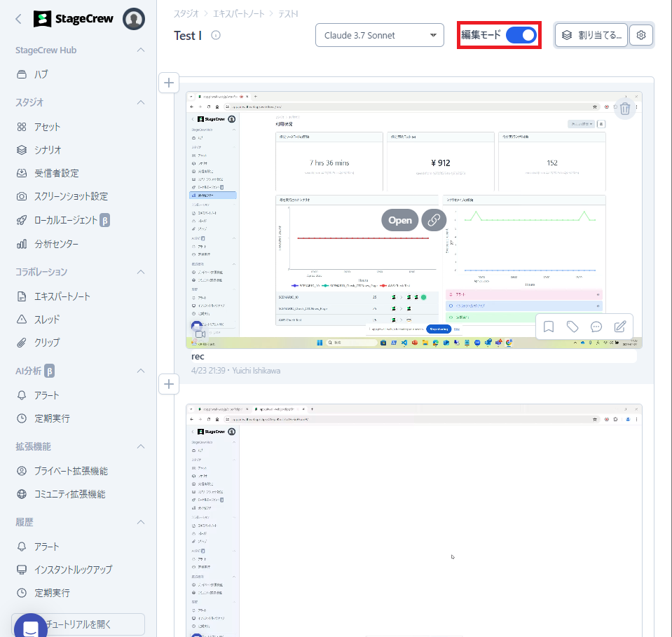
Task: Open settings with the gear icon
Action: [x=640, y=35]
